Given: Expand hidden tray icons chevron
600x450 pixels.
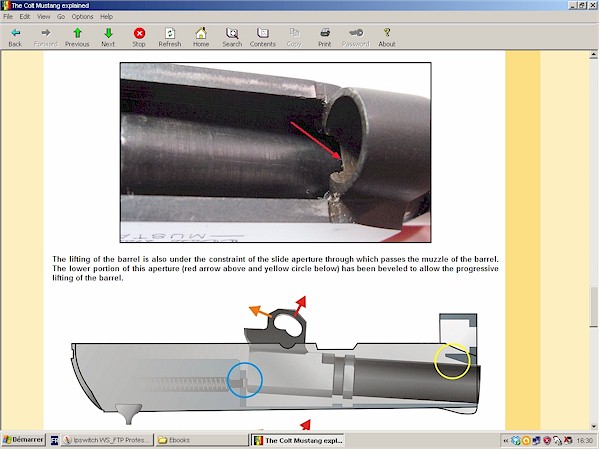Looking at the screenshot, I should coord(505,441).
